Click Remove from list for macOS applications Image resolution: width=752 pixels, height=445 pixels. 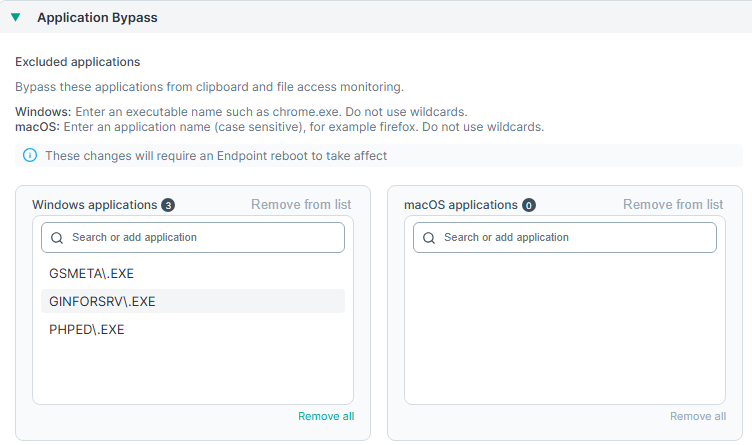673,205
